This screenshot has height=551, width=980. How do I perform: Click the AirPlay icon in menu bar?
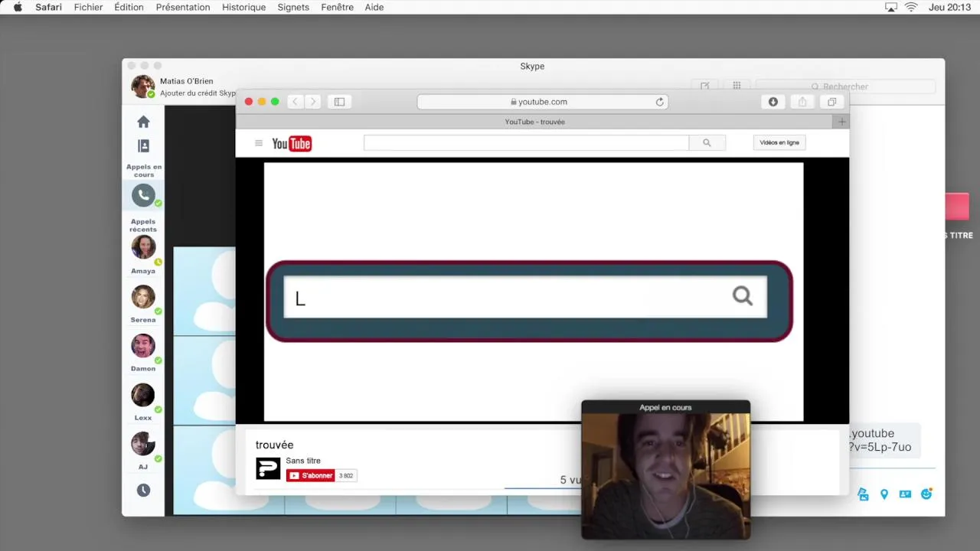tap(891, 7)
